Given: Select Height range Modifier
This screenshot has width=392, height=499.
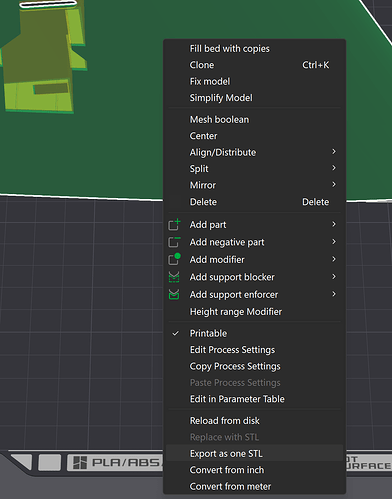Looking at the screenshot, I should 255,312.
